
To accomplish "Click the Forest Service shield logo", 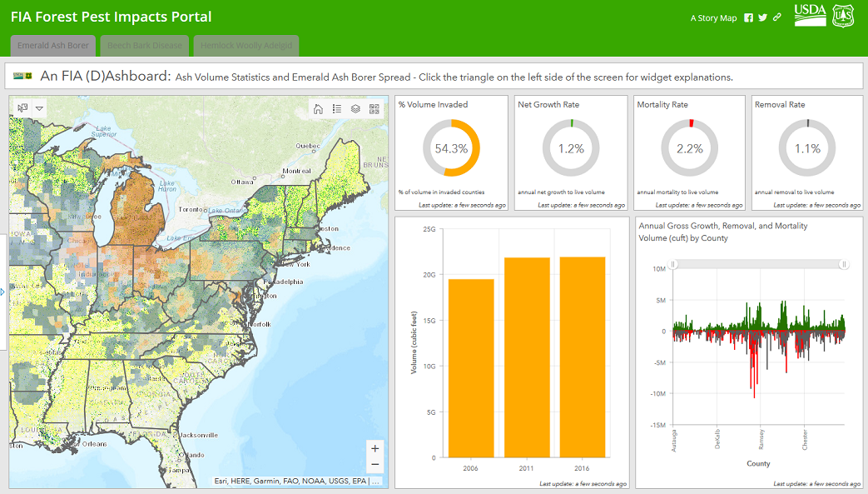I will (845, 15).
